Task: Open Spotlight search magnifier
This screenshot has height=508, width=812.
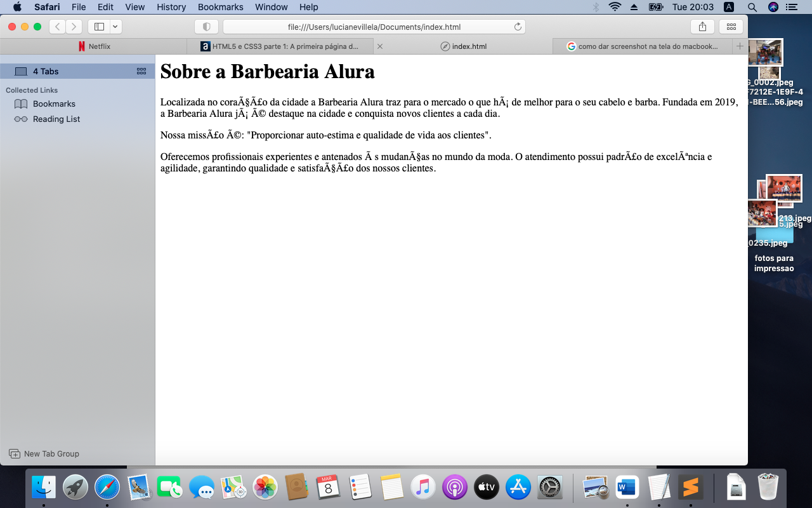Action: click(x=752, y=7)
